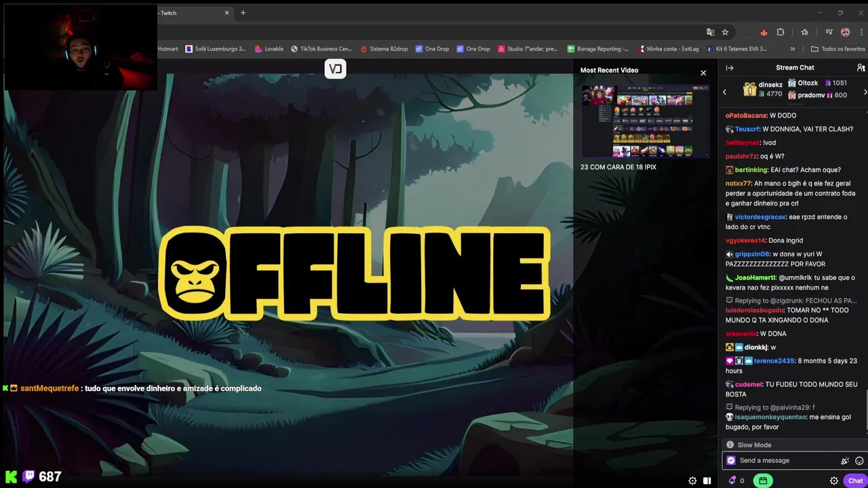Open the Kit 6 Tatames EVA bookmark
Image resolution: width=868 pixels, height=488 pixels.
(x=736, y=49)
